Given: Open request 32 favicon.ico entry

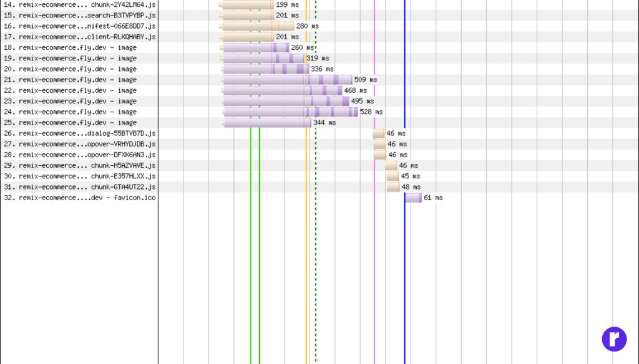Looking at the screenshot, I should click(79, 198).
